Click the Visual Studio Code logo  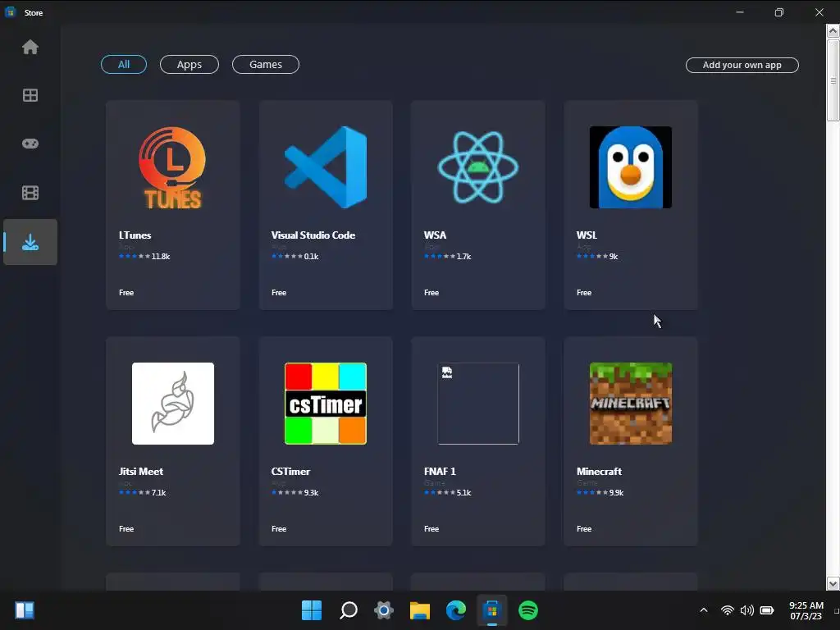click(325, 167)
